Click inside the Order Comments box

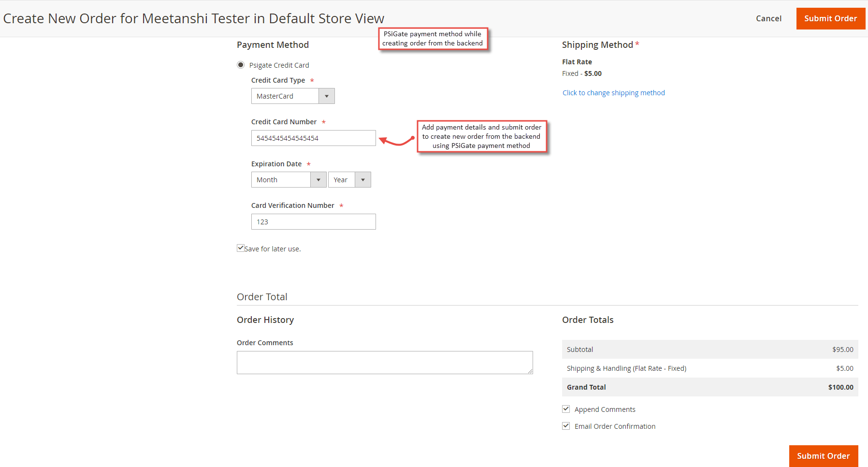coord(384,362)
